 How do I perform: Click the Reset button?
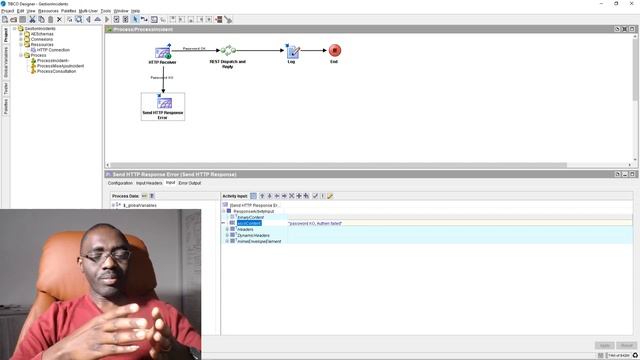(627, 345)
